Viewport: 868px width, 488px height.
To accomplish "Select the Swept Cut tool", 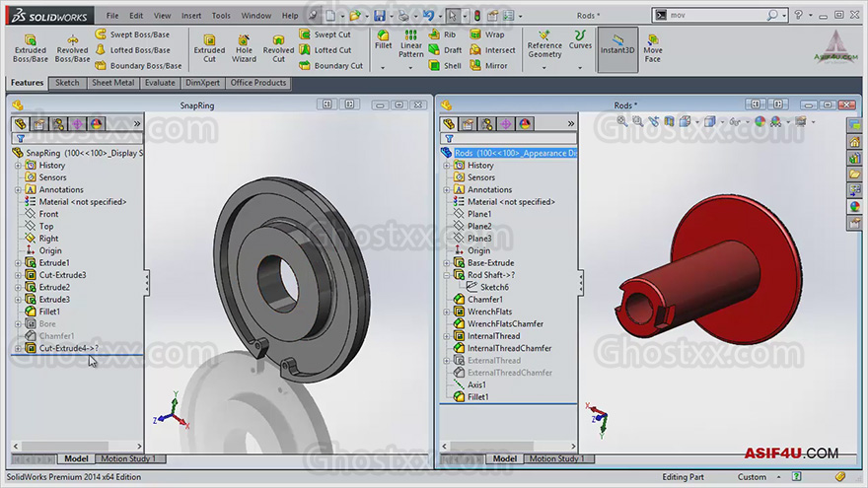I will (x=325, y=35).
